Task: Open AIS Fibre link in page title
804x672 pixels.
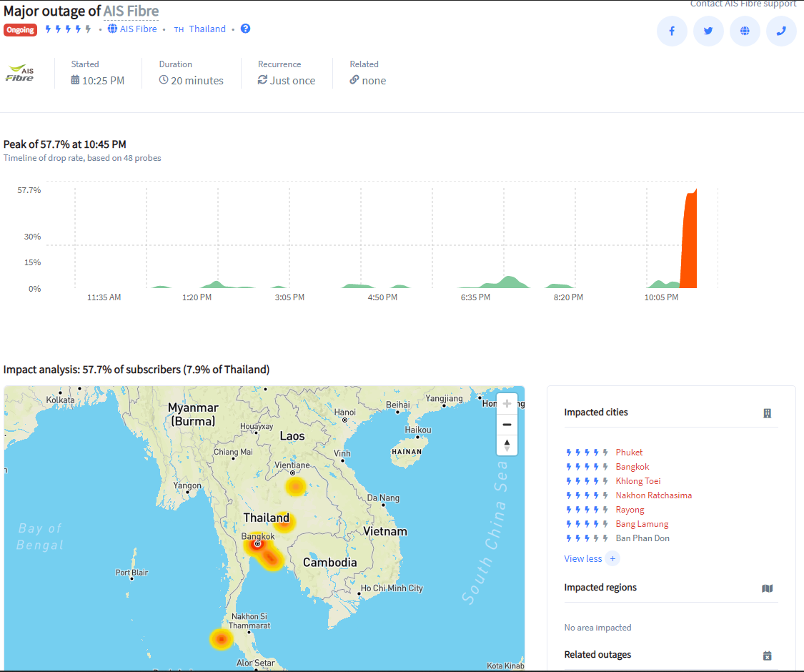Action: pos(131,11)
